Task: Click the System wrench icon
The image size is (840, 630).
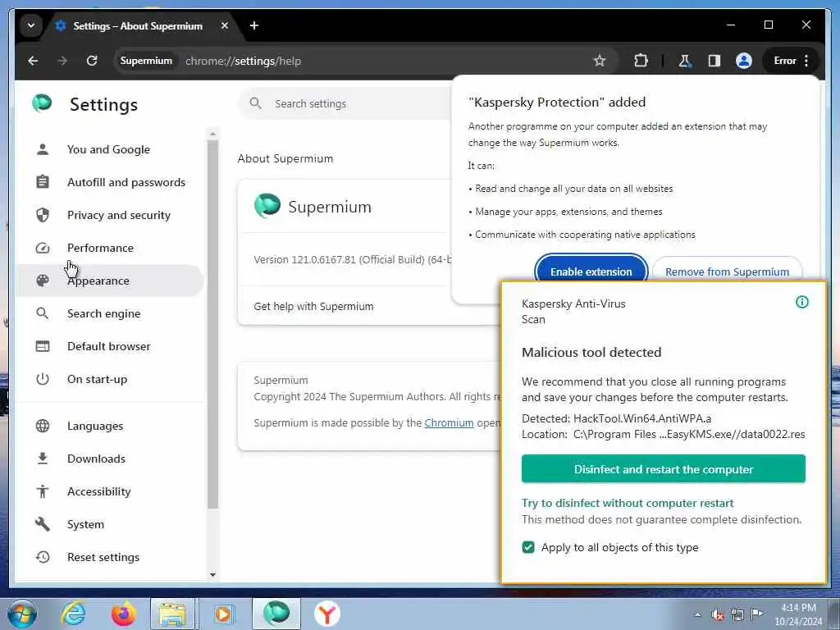Action: [x=43, y=524]
